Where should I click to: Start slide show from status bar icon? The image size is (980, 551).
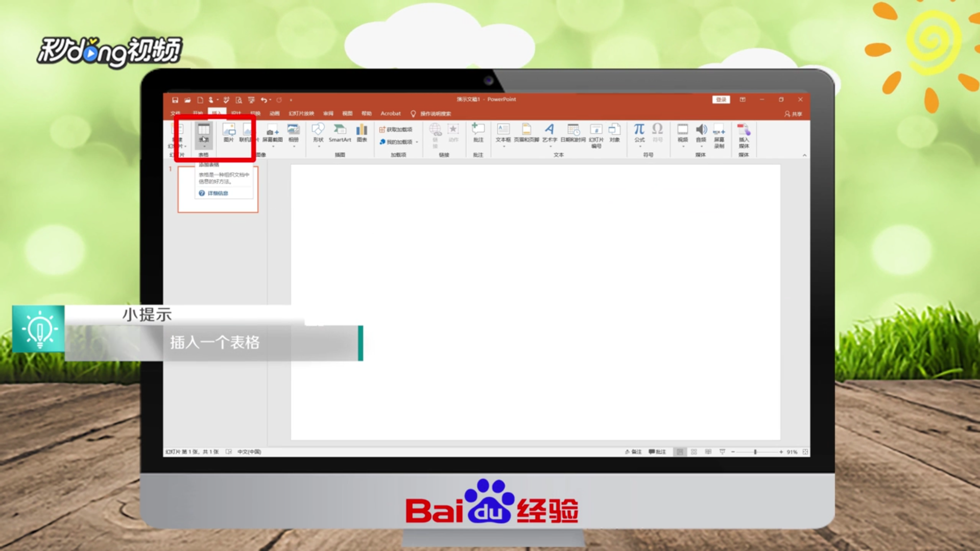coord(722,452)
